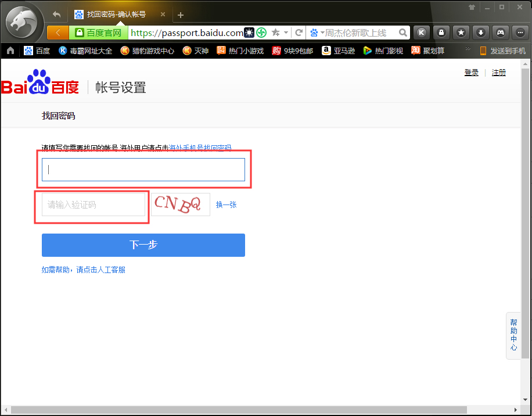Open the home icon on the bookmarks bar
Viewport: 532px width, 416px height.
pos(9,51)
